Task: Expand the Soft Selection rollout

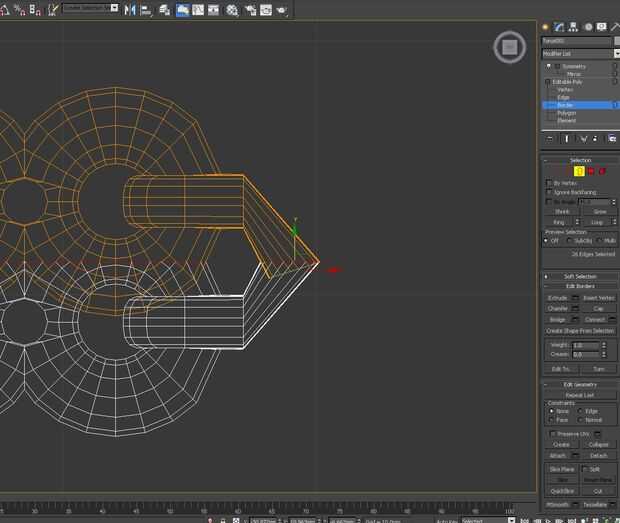Action: tap(580, 276)
